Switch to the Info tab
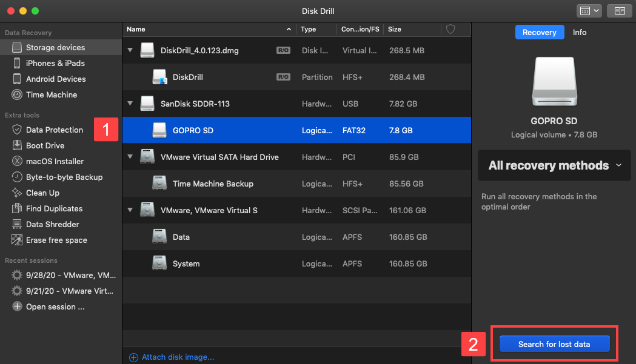The height and width of the screenshot is (364, 636). 580,33
